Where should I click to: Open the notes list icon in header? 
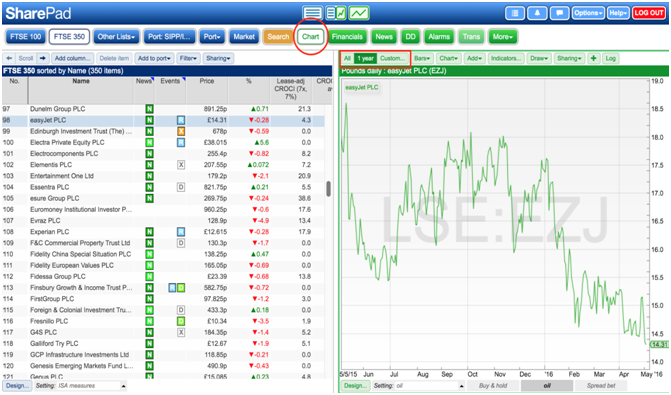pyautogui.click(x=515, y=13)
